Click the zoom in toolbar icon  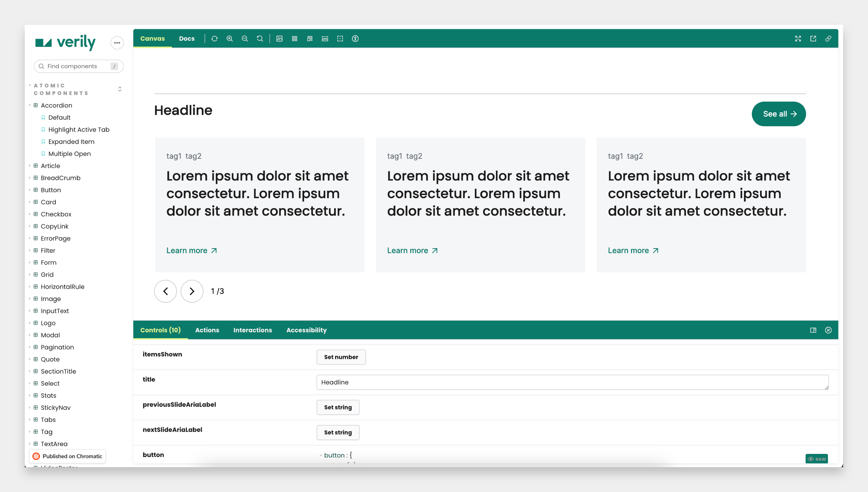point(230,38)
